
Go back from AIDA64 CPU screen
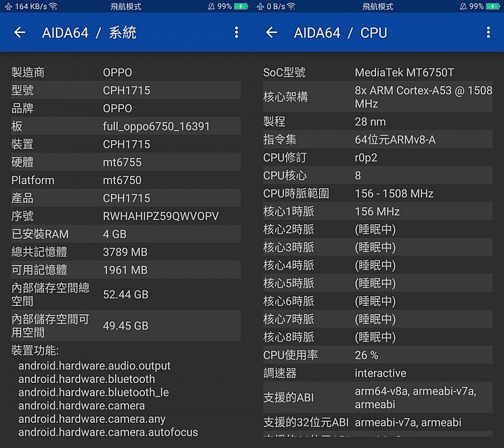(272, 32)
